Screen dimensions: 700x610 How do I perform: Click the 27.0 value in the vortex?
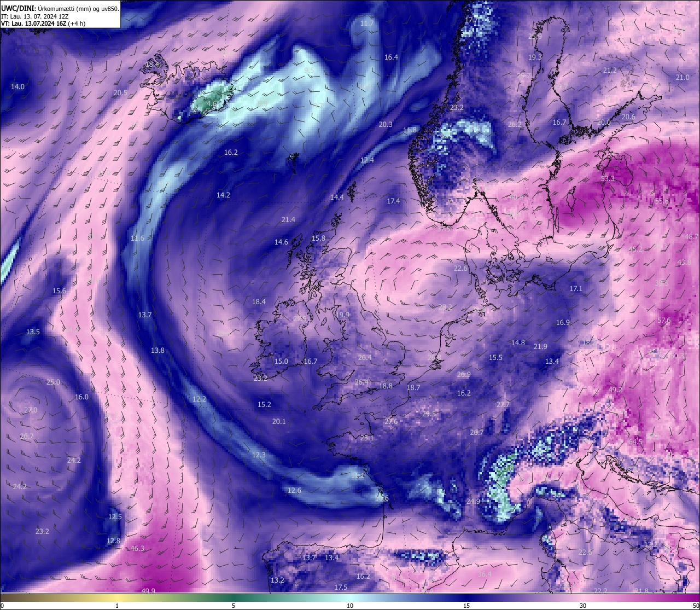pos(31,410)
